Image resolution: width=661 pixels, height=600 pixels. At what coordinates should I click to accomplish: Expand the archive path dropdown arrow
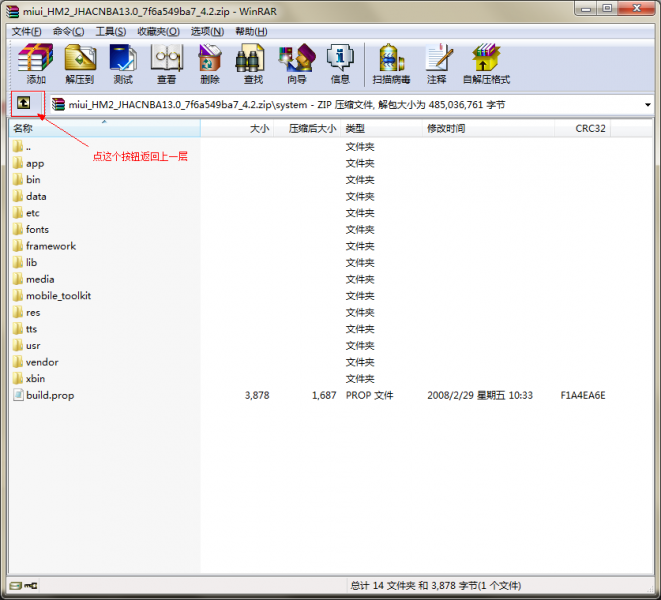pos(648,105)
